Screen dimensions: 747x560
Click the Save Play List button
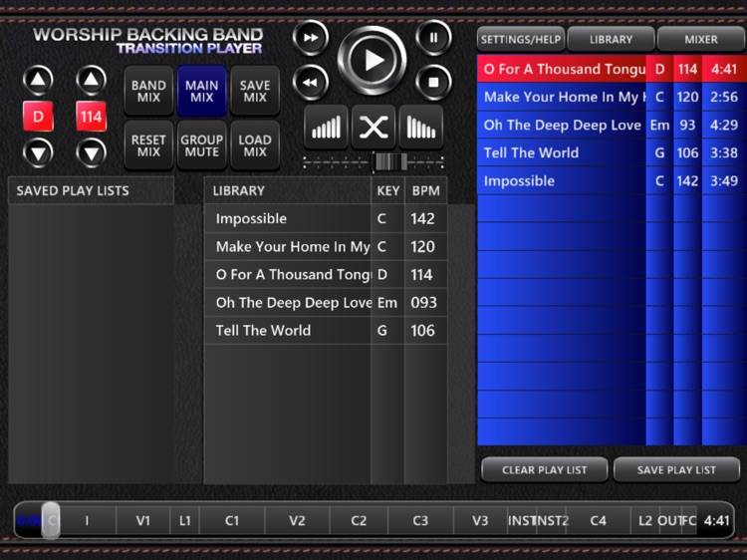(x=676, y=470)
